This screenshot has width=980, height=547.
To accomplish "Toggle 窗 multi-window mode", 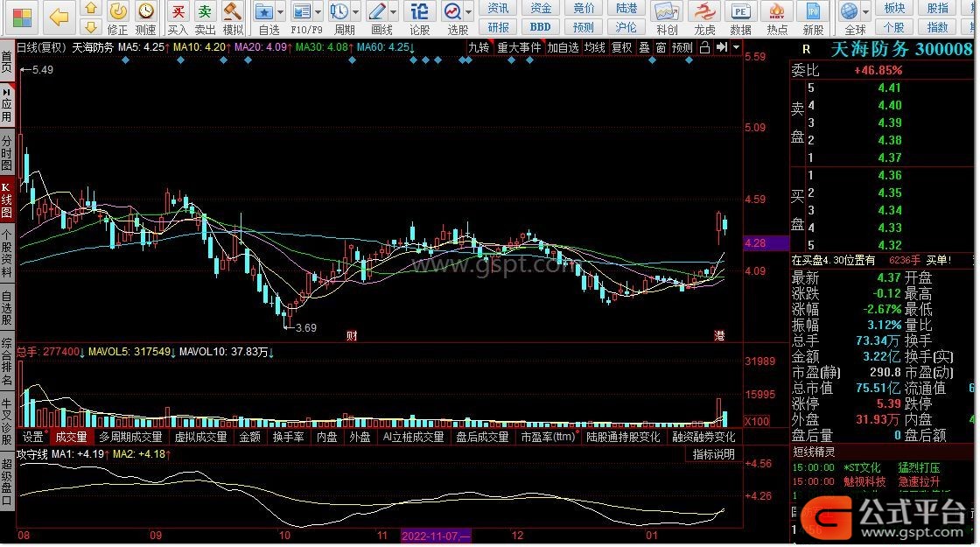I will 661,47.
